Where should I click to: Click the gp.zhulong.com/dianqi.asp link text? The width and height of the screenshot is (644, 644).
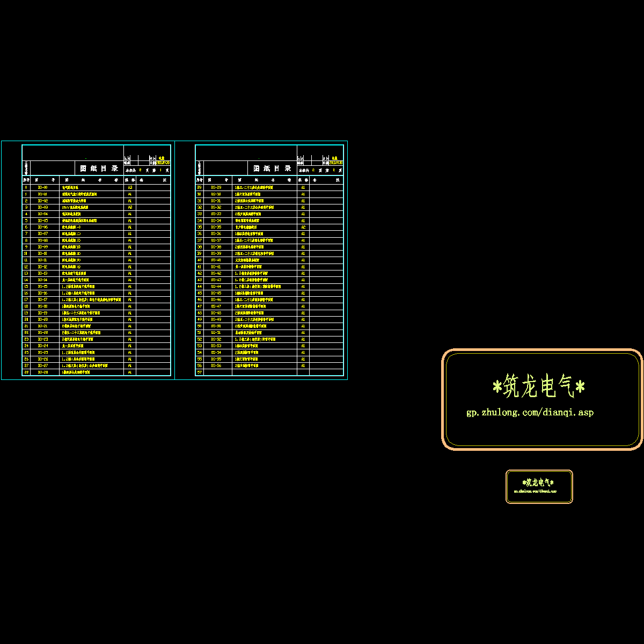pyautogui.click(x=530, y=413)
